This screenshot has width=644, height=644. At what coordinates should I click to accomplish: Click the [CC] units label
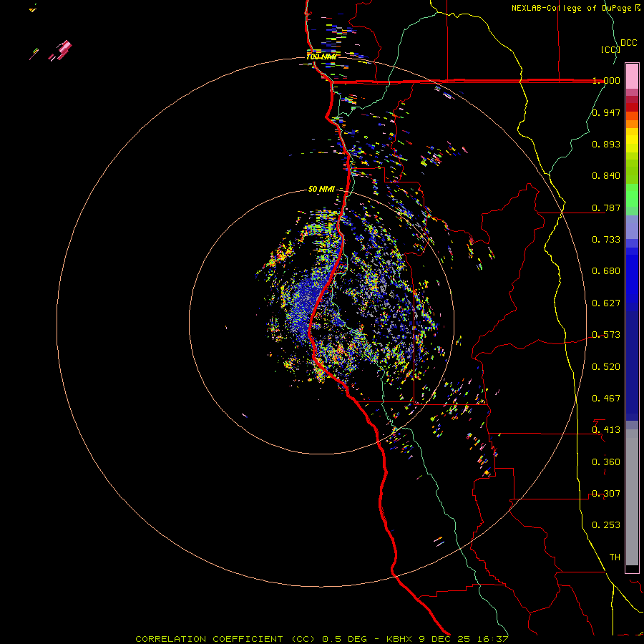(610, 49)
